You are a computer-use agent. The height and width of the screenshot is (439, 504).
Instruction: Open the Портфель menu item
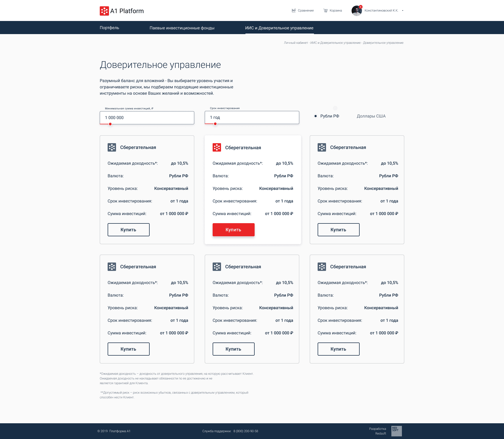pos(109,28)
